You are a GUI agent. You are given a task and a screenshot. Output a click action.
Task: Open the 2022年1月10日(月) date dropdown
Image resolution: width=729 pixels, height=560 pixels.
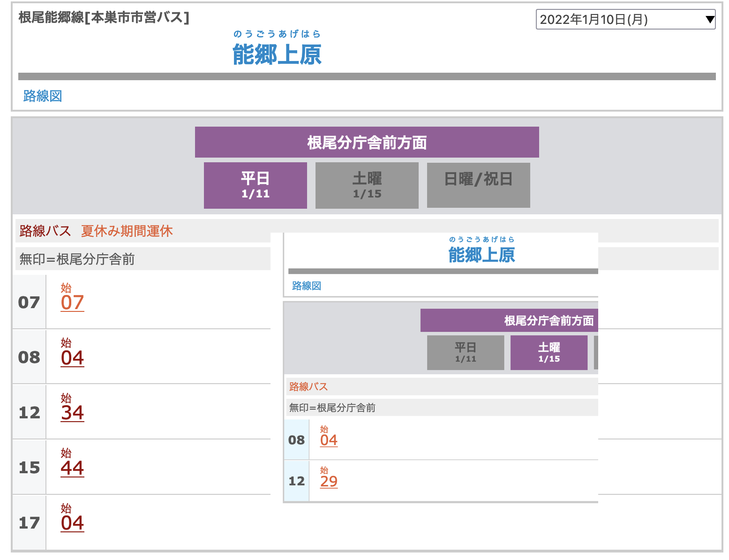tap(625, 20)
